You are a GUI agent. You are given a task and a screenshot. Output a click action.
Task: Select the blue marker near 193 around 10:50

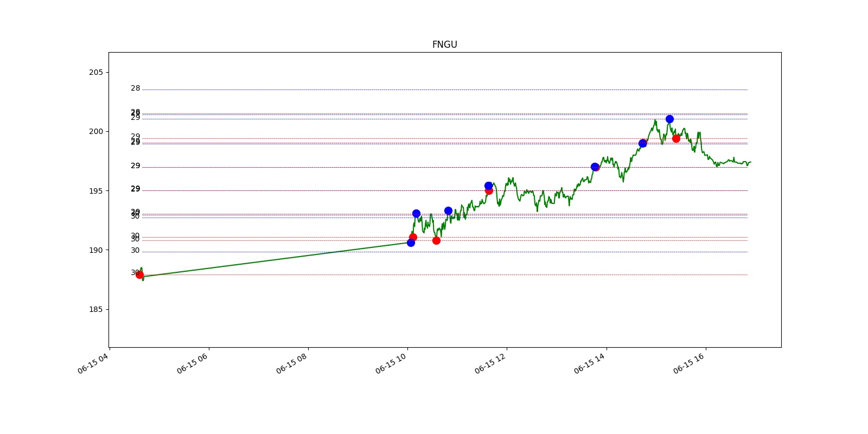[x=448, y=210]
